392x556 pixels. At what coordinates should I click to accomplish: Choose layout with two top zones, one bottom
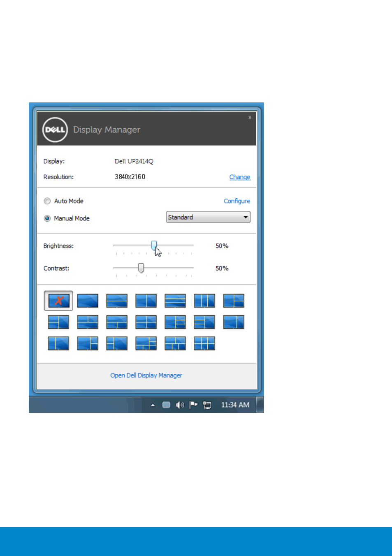88,322
